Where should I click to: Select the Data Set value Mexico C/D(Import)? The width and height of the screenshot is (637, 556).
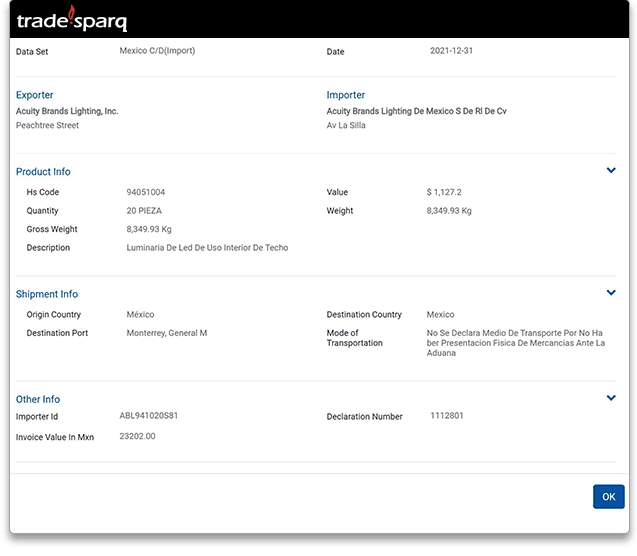click(x=157, y=51)
